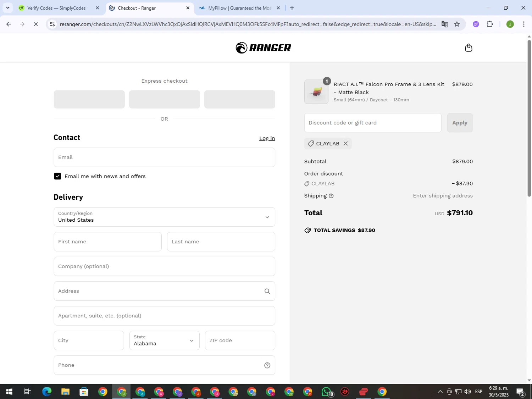Click the site information icon in address bar
The width and height of the screenshot is (532, 399).
pyautogui.click(x=52, y=24)
